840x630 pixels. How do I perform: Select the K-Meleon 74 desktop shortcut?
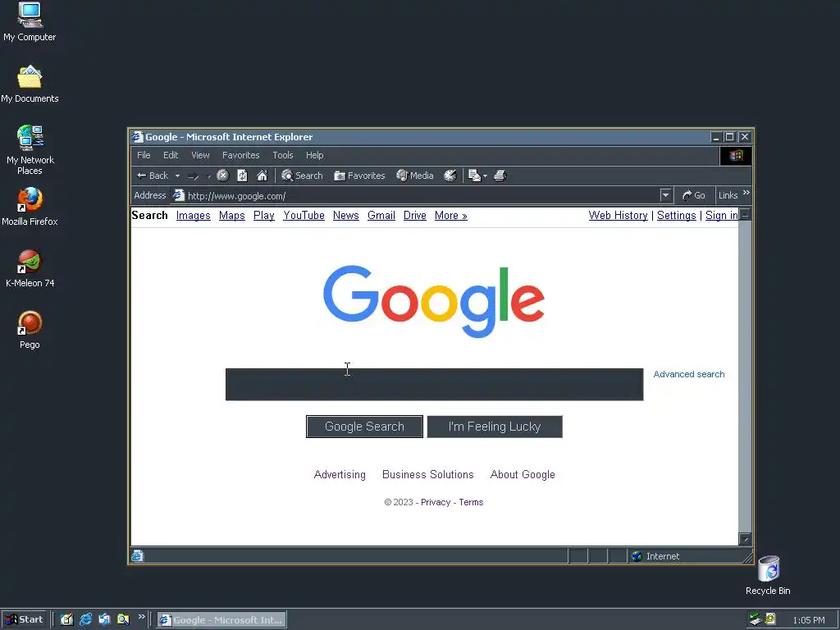coord(30,268)
